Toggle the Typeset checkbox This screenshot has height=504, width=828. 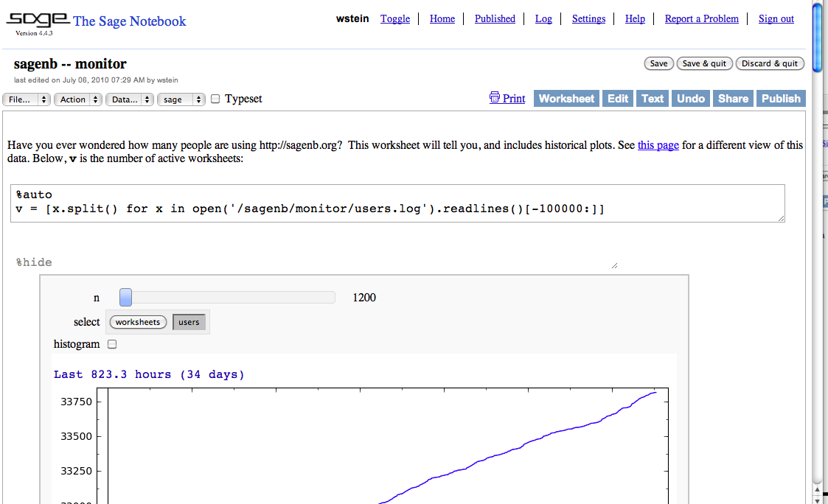(215, 99)
